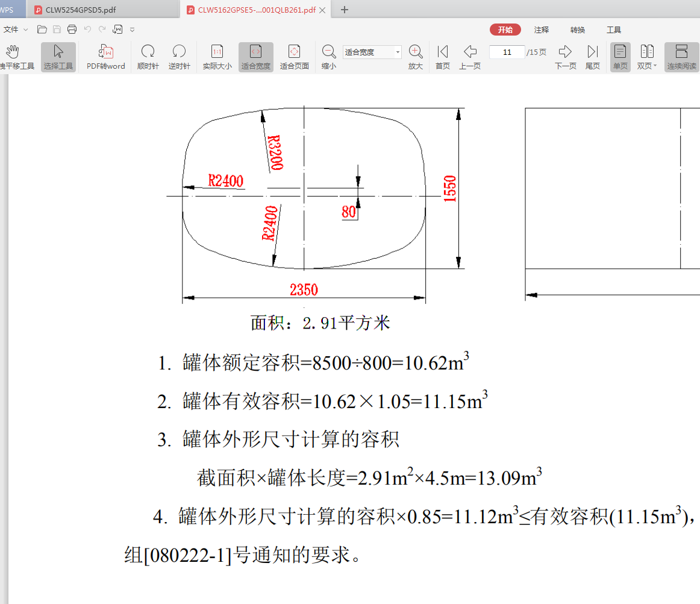Rotate the page counterclockwise with 逆时针
The width and height of the screenshot is (700, 604).
click(x=179, y=56)
